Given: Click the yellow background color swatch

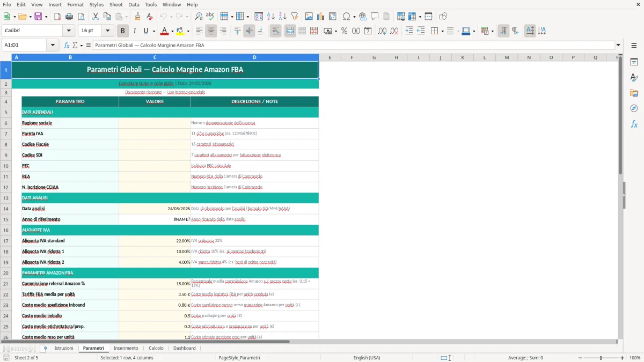Looking at the screenshot, I should coord(180,31).
